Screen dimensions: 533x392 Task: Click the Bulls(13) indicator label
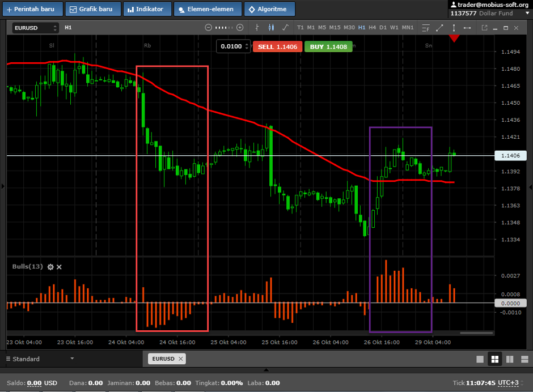tap(28, 267)
